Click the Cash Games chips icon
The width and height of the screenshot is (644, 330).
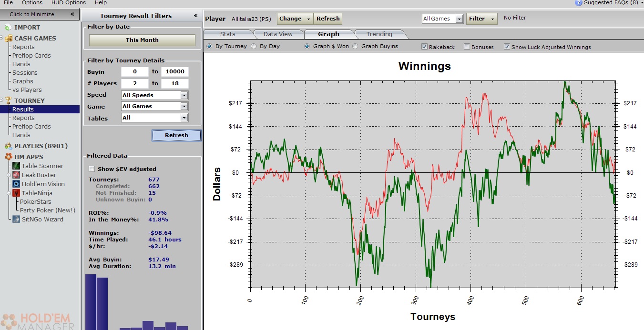(8, 39)
